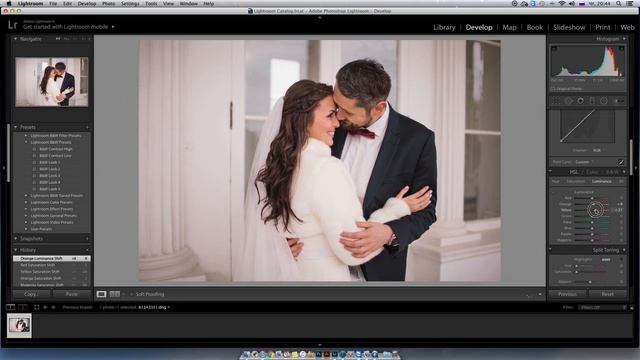Screen dimensions: 640x360
Task: Switch to Loupe view in toolbar
Action: click(x=101, y=294)
